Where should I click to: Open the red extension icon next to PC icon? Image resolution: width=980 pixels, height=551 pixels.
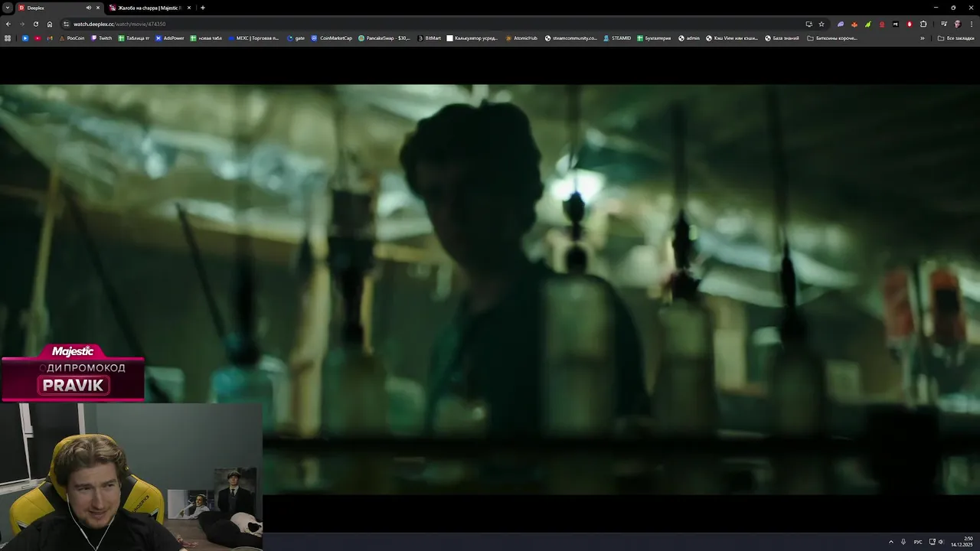click(882, 24)
